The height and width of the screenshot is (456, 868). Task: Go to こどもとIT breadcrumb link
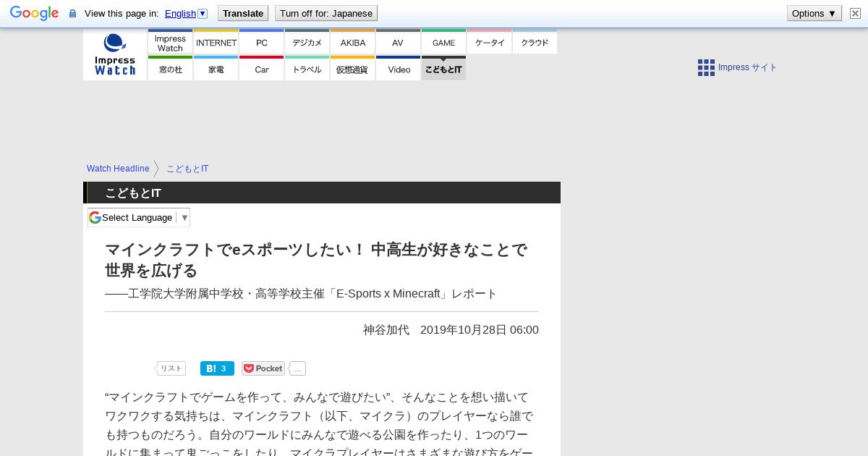(x=187, y=169)
